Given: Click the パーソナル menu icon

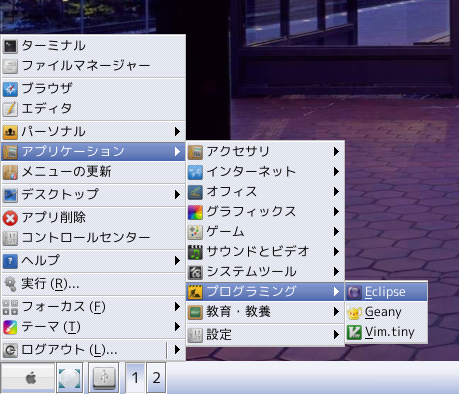Looking at the screenshot, I should (x=10, y=132).
